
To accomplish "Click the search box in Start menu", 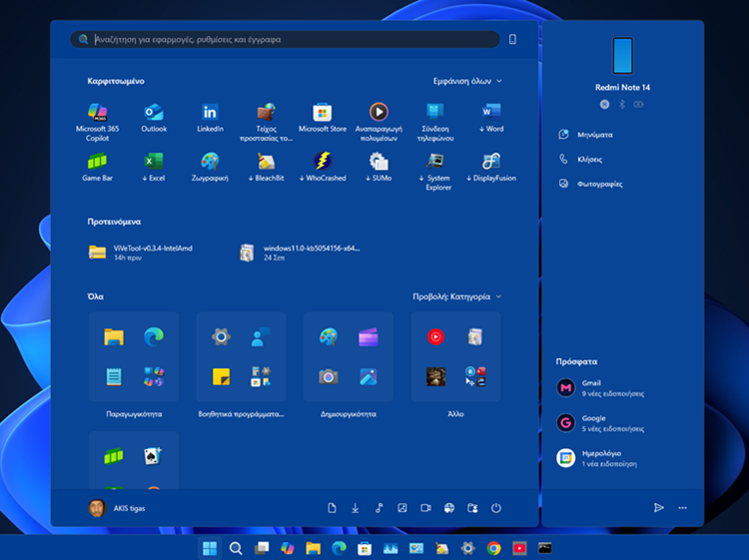I will (x=290, y=40).
